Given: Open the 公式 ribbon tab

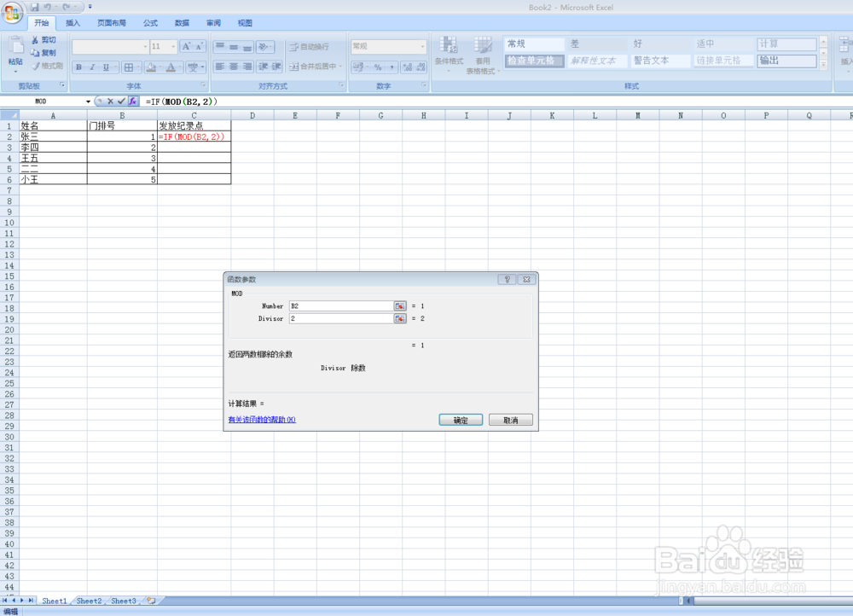Looking at the screenshot, I should 150,23.
